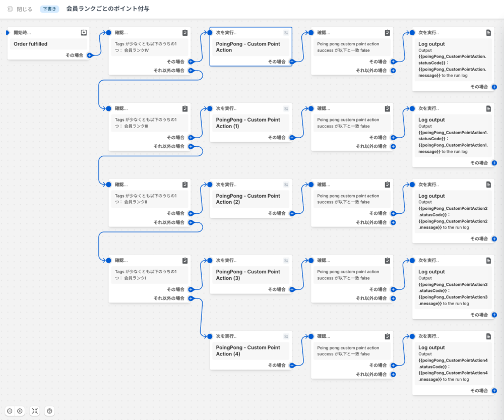This screenshot has width=504, height=420.
Task: Click clipboard icon on success check beside Action (4)
Action: point(387,336)
